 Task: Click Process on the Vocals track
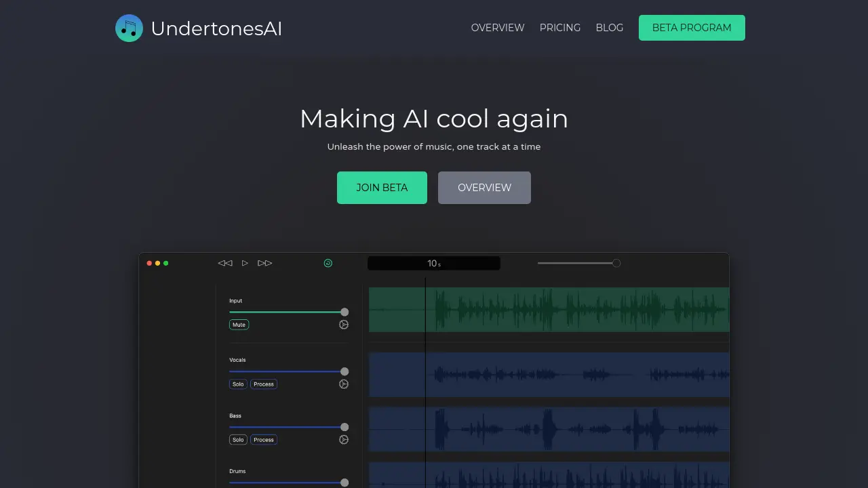[264, 384]
